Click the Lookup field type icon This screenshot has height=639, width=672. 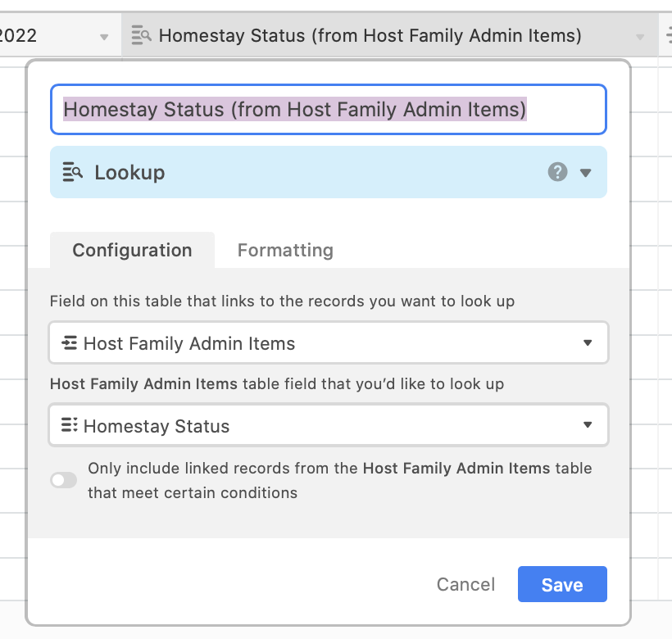(x=72, y=172)
